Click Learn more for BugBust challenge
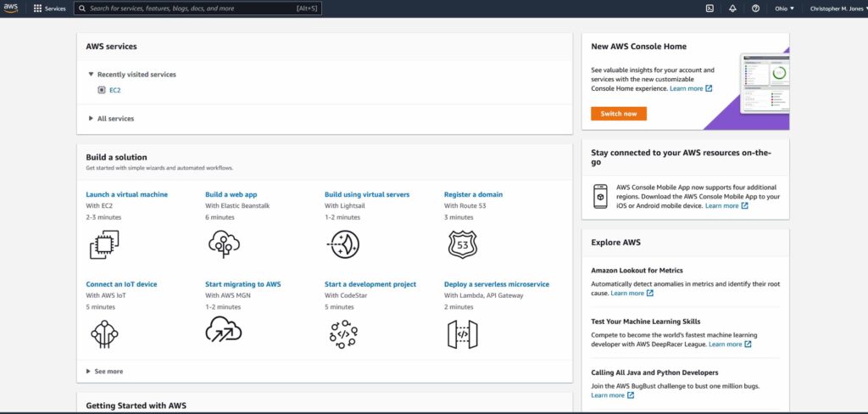The height and width of the screenshot is (414, 868). 608,395
